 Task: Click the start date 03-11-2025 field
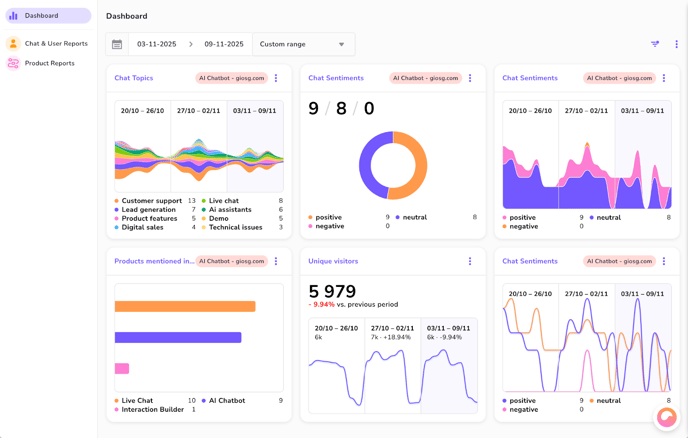[x=157, y=44]
